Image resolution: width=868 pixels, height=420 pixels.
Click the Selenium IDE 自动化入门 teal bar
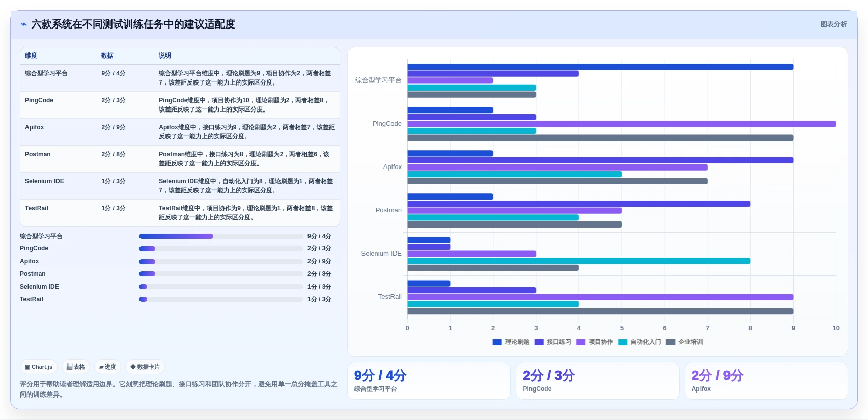tap(579, 261)
